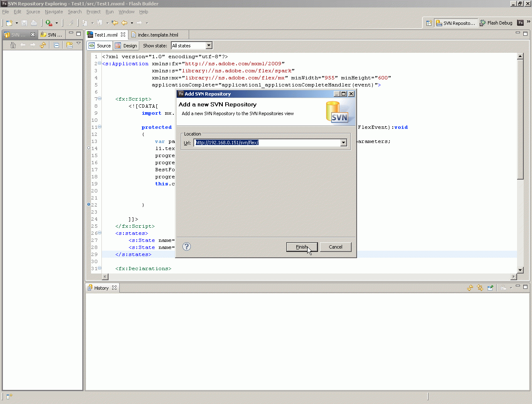Click the Forward navigation arrow in main toolbar
This screenshot has width=532, height=404.
coord(139,23)
